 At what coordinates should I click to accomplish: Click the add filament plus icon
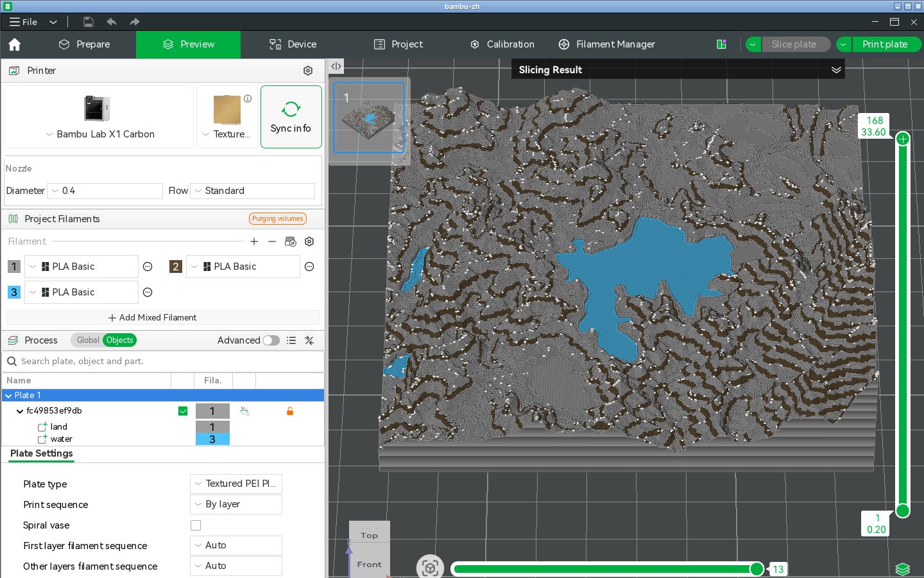click(x=254, y=241)
